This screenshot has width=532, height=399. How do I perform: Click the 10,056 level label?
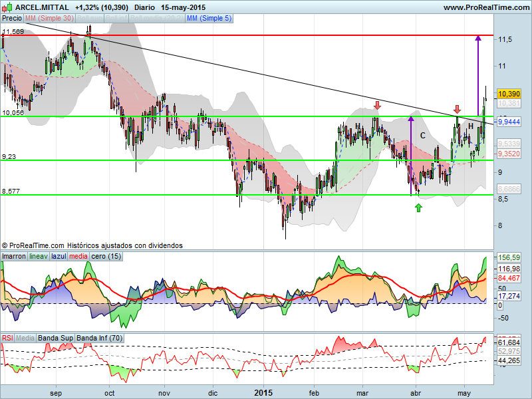click(x=13, y=112)
